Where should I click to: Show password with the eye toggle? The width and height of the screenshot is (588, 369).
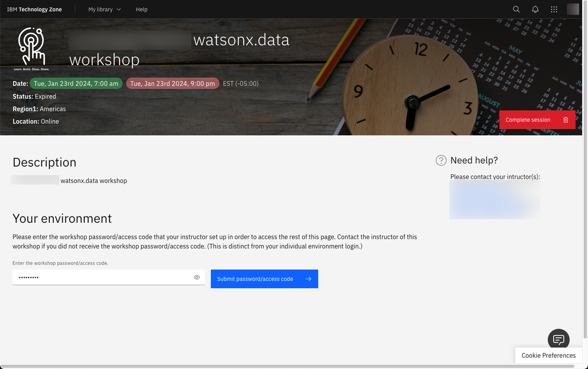197,277
